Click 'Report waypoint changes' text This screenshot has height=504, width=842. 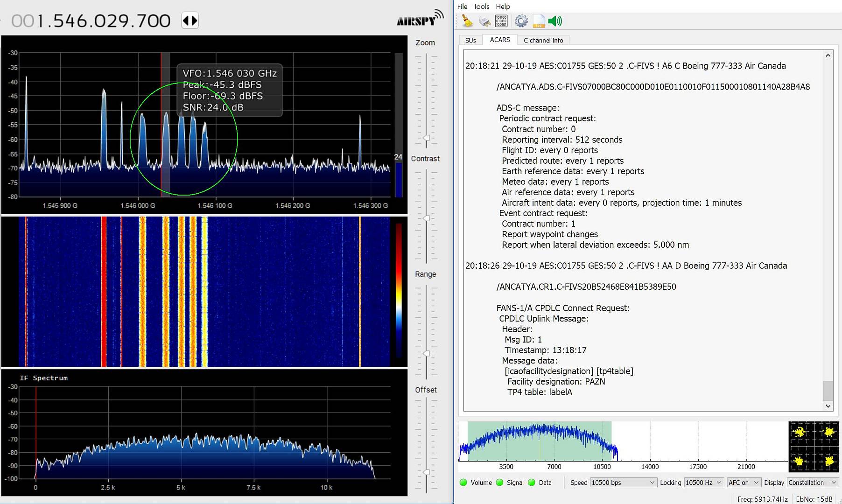click(550, 234)
